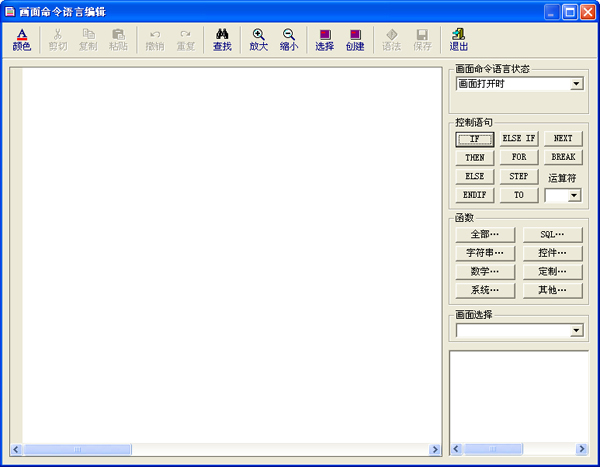The height and width of the screenshot is (467, 600).
Task: Open the 系统… system functions
Action: click(x=485, y=291)
